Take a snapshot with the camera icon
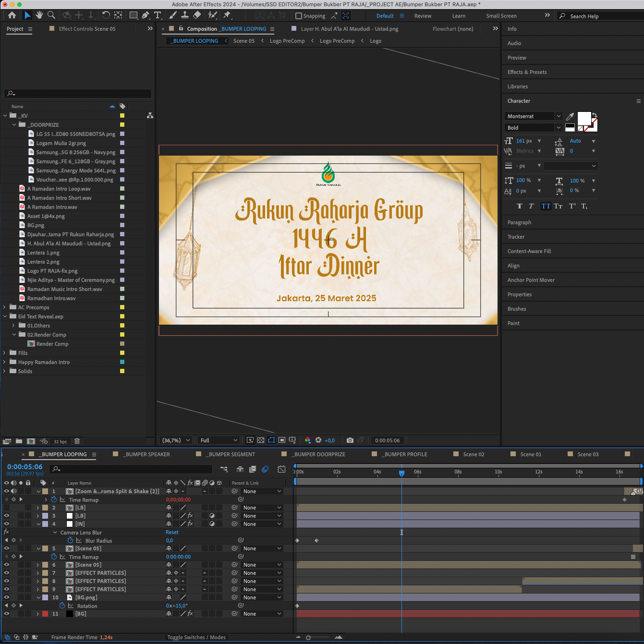Screen dimensions: 644x644 pos(350,440)
